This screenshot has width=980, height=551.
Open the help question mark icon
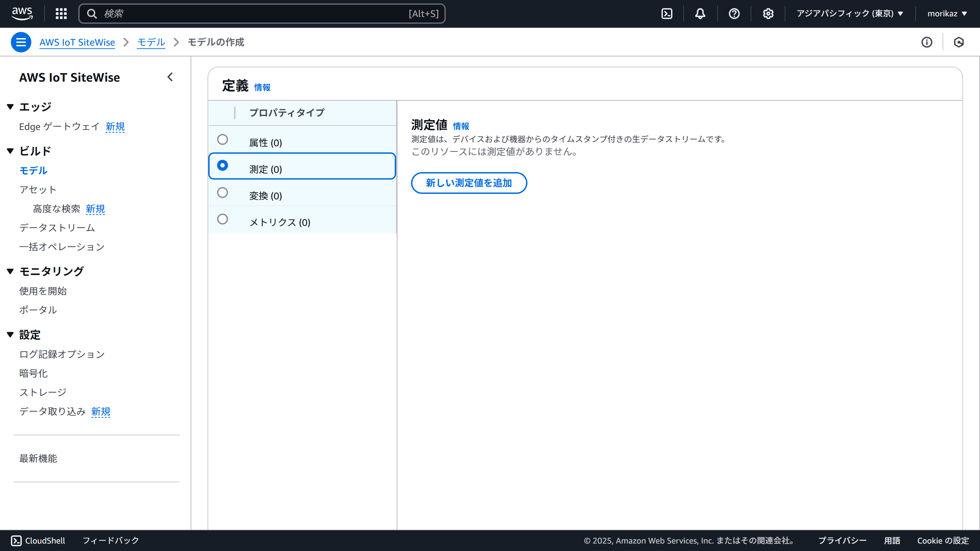click(734, 14)
